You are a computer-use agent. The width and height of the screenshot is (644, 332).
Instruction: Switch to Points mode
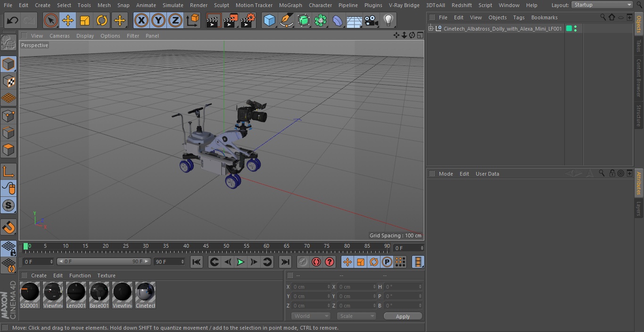tap(8, 115)
